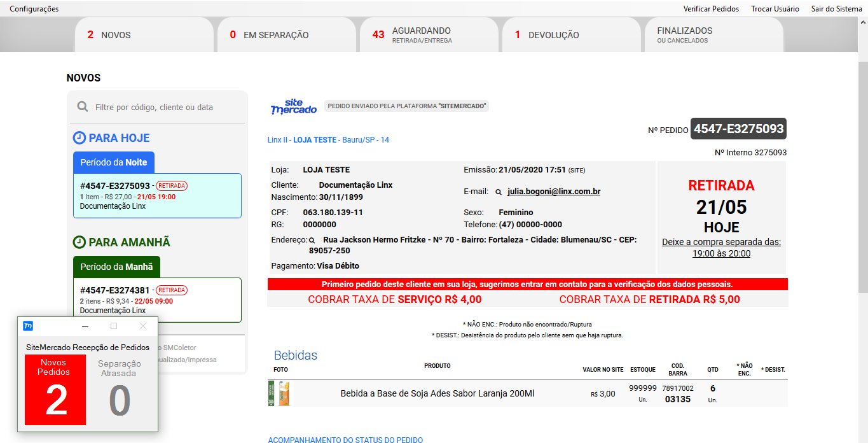Open the NOVOS tab
868x443 pixels.
click(x=143, y=35)
